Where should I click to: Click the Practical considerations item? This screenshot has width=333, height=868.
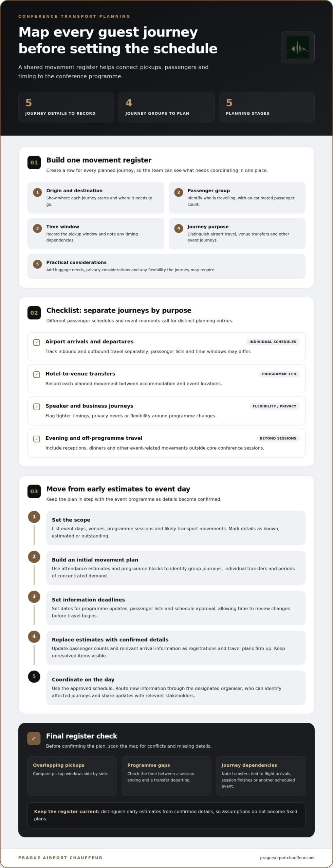166,266
